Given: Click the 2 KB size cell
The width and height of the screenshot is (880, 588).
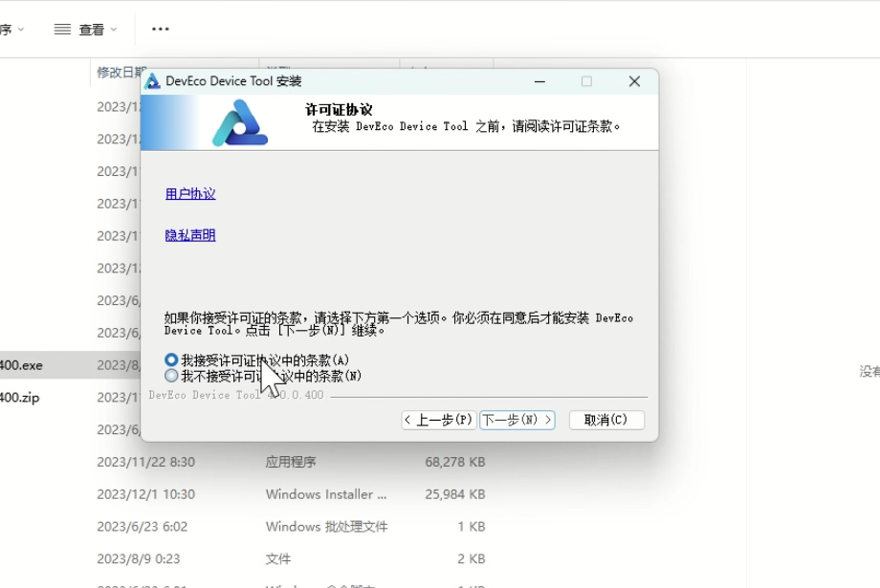Looking at the screenshot, I should [471, 558].
